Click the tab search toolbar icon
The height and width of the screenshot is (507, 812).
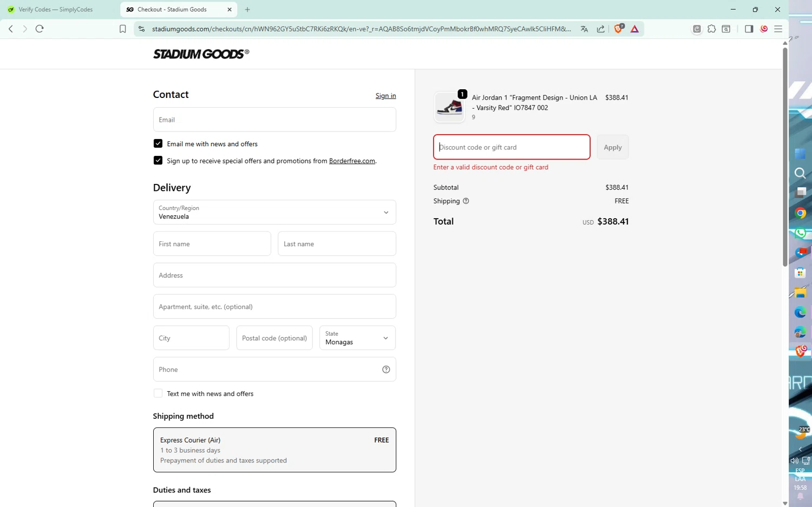(x=726, y=29)
